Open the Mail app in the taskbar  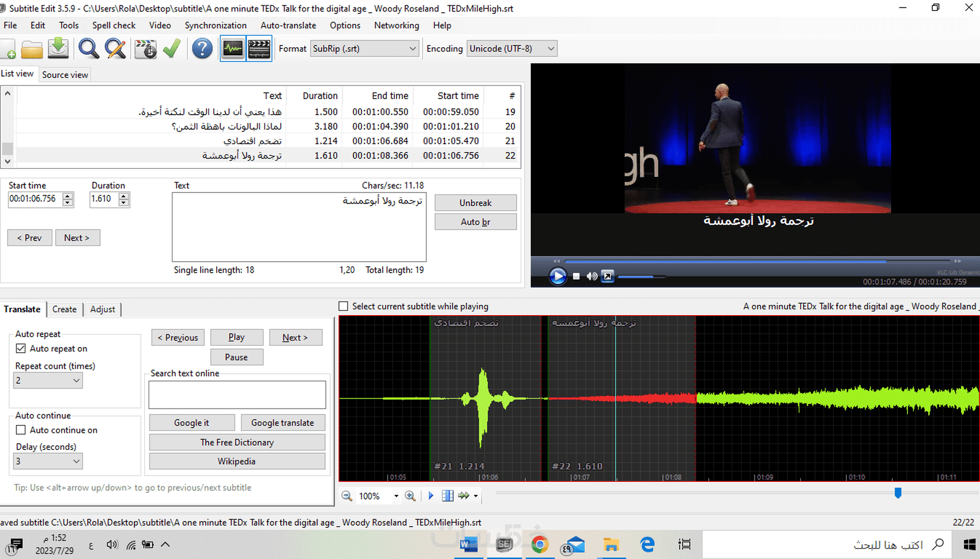point(574,545)
